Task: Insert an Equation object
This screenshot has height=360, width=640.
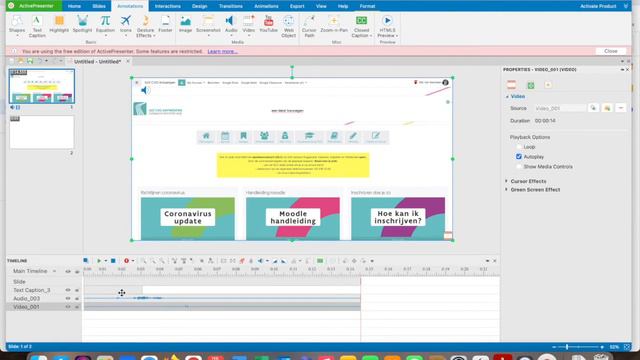Action: coord(105,24)
